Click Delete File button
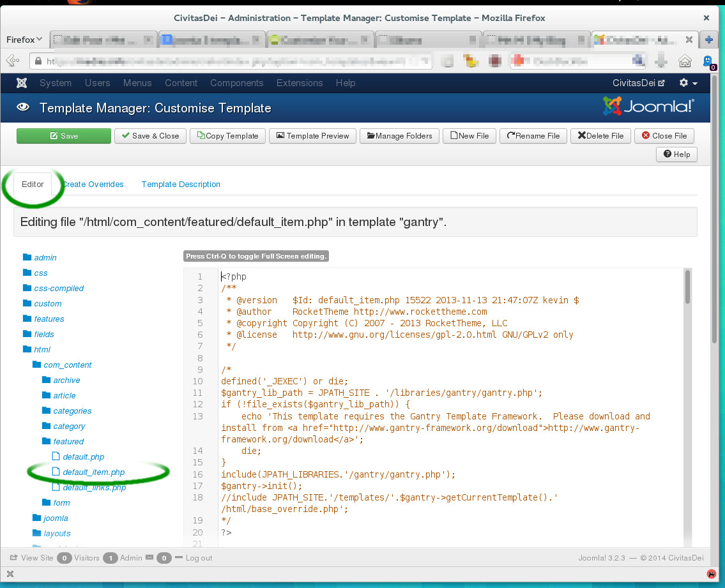This screenshot has height=588, width=725. 600,136
